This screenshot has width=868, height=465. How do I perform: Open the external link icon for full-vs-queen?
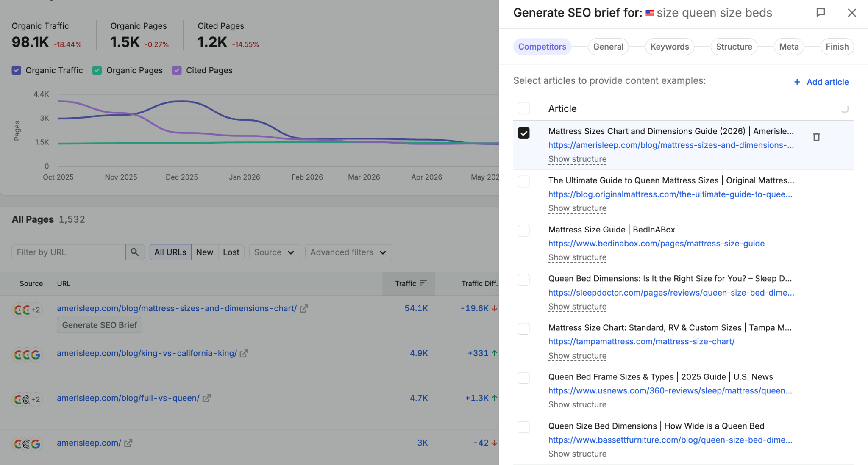click(x=206, y=398)
